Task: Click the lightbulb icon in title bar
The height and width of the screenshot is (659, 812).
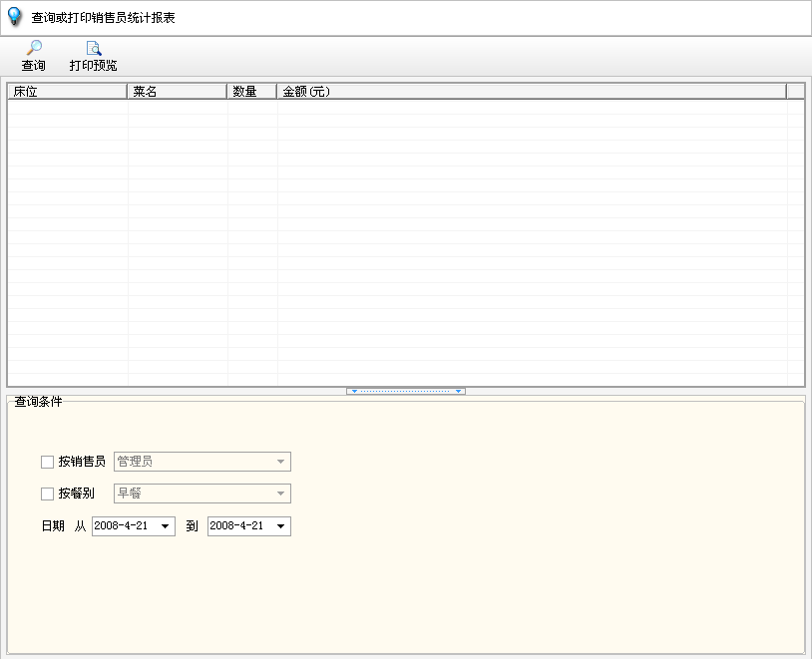Action: [x=15, y=17]
